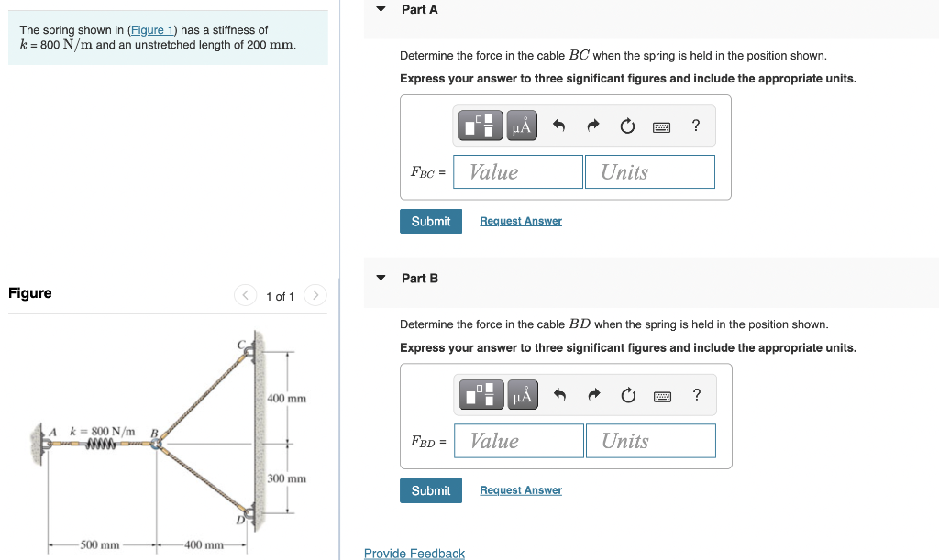Screen dimensions: 939x560
Task: Advance to the next figure page
Action: click(315, 295)
